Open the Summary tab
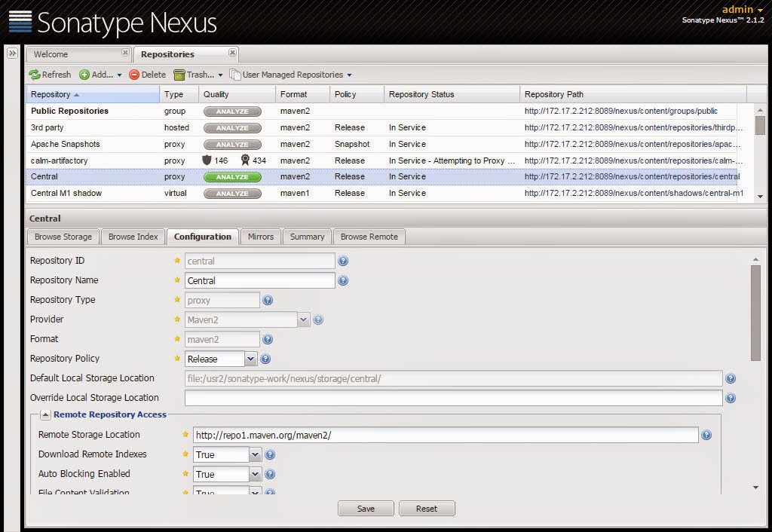This screenshot has height=532, width=772. tap(307, 237)
